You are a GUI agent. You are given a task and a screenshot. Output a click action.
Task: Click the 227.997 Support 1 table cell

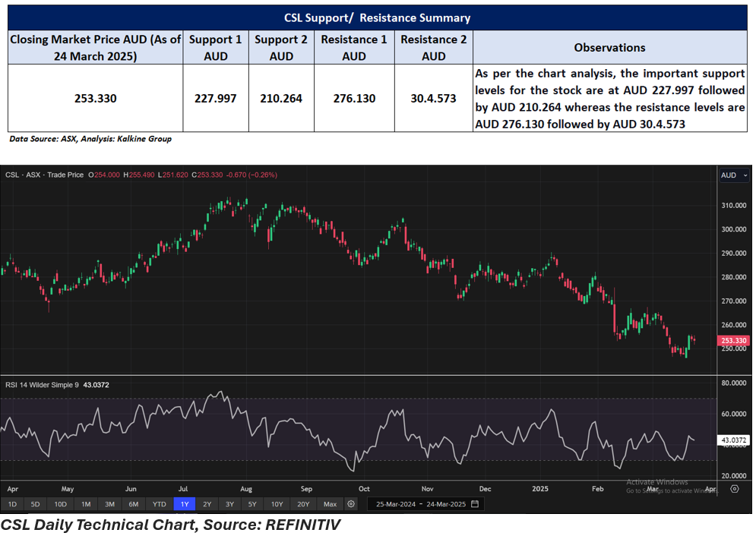point(216,98)
